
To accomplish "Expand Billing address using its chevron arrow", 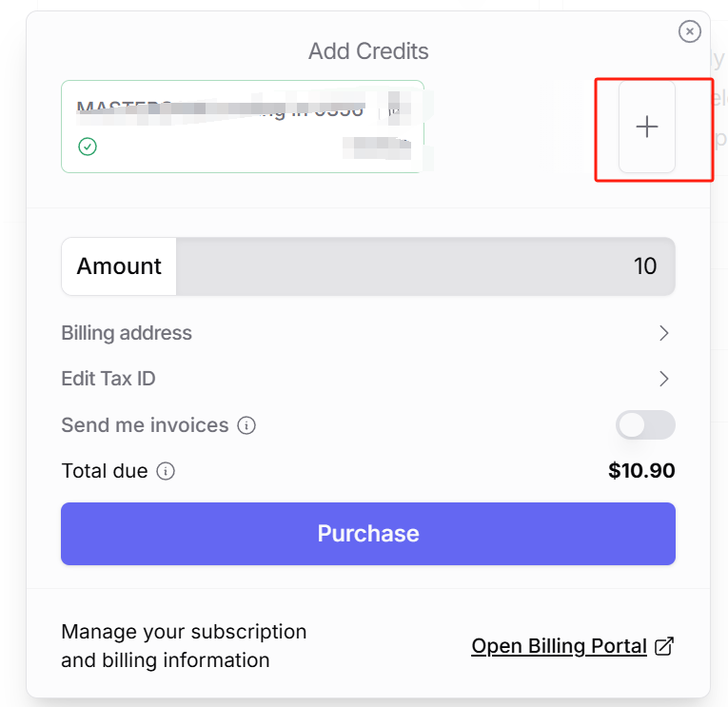I will pos(664,333).
